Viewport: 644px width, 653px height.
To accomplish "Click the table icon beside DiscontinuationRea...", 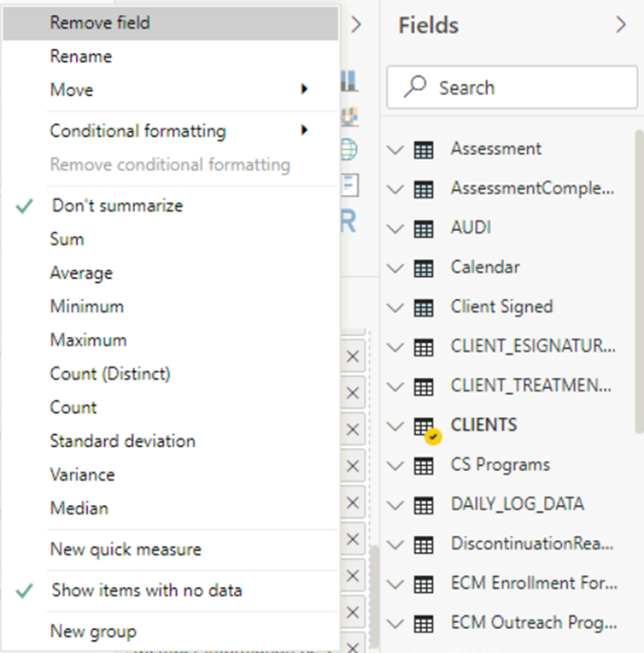I will tap(424, 544).
